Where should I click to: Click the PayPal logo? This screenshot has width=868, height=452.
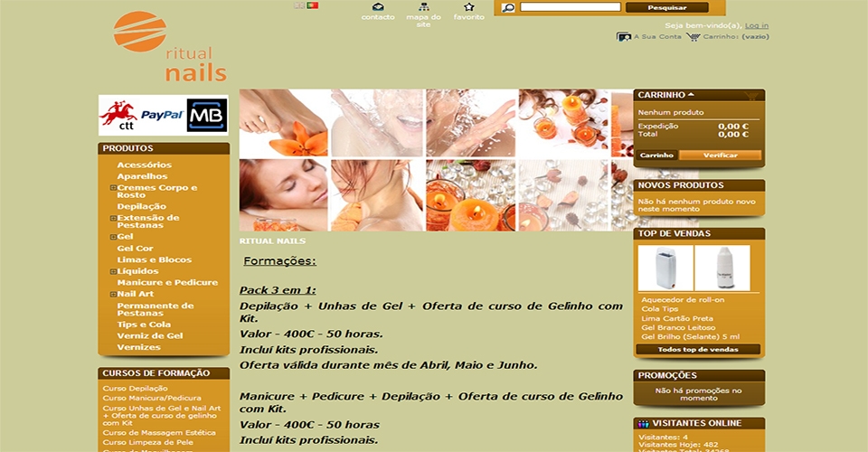[162, 115]
